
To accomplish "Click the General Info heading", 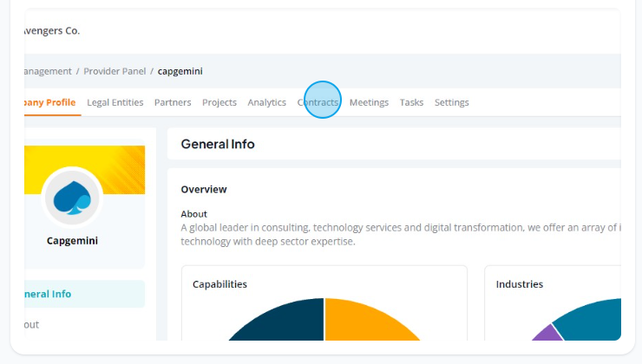I will click(x=218, y=144).
